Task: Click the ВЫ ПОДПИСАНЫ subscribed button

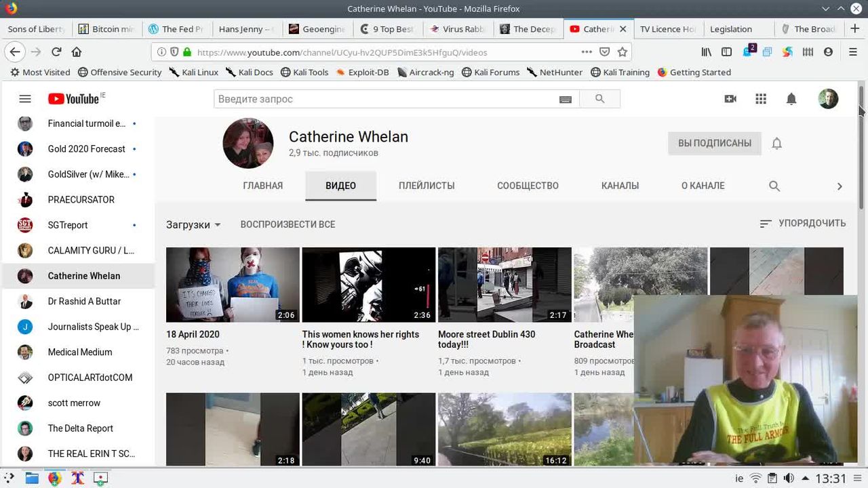Action: coord(715,143)
